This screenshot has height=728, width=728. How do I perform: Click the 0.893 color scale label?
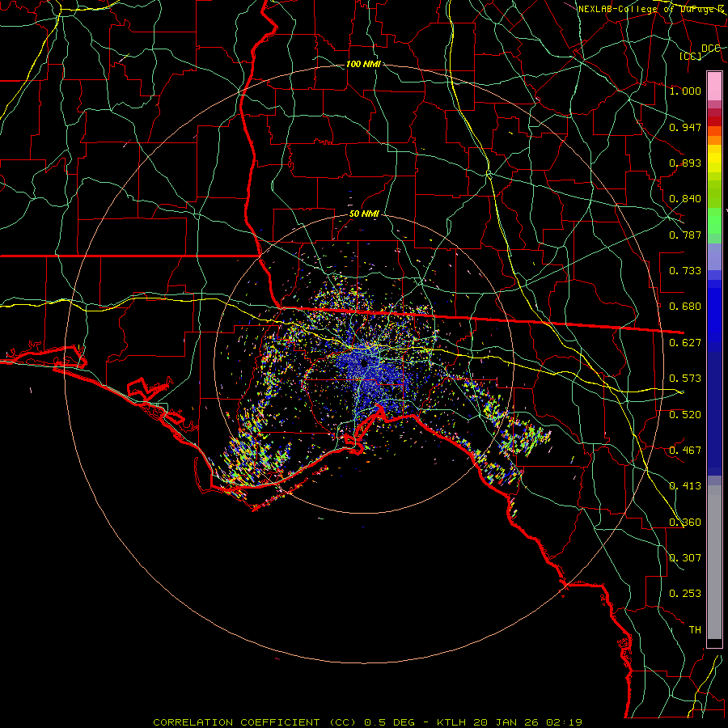coord(685,163)
